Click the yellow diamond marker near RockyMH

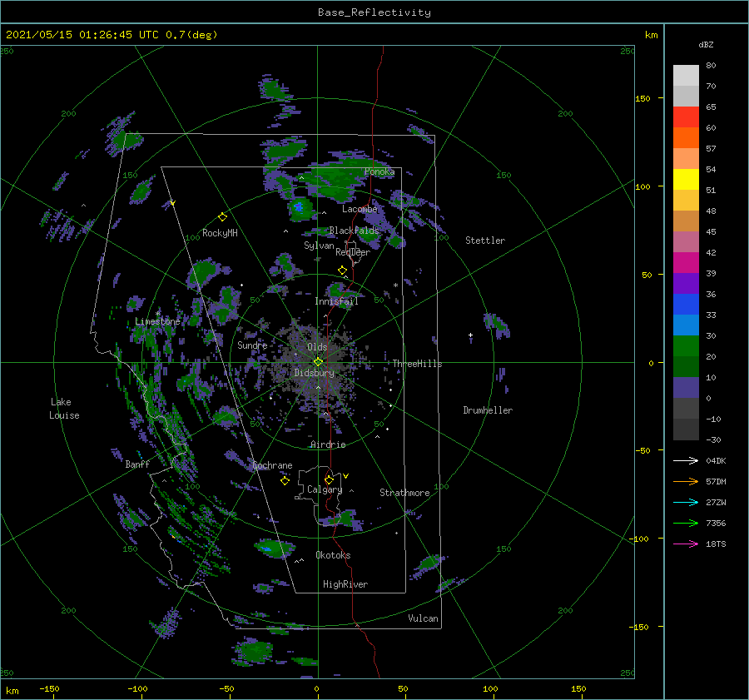point(222,217)
